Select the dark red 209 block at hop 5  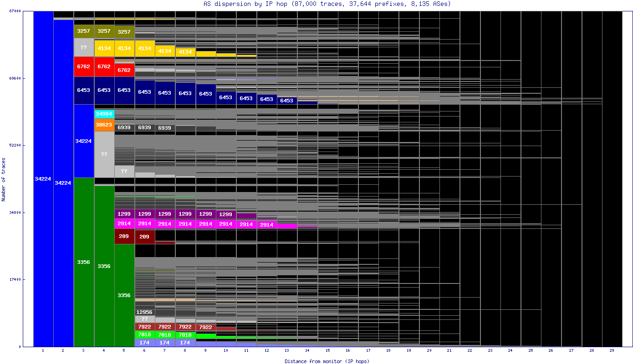tap(124, 237)
